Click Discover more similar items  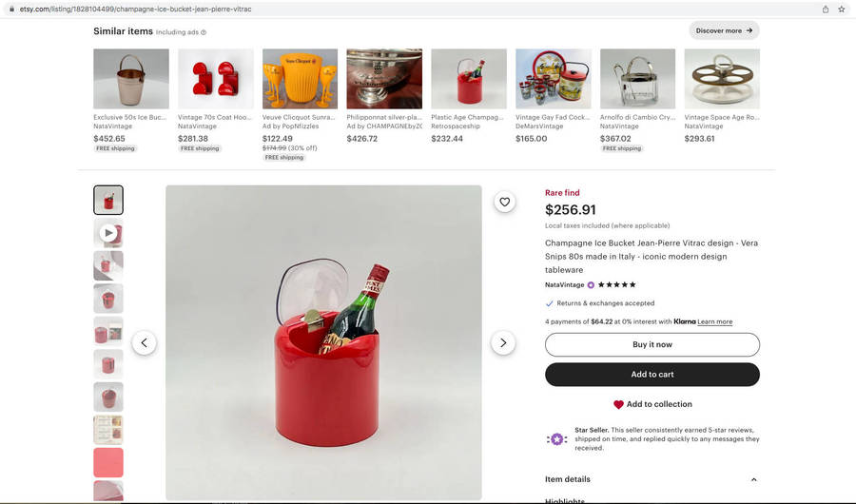tap(724, 30)
